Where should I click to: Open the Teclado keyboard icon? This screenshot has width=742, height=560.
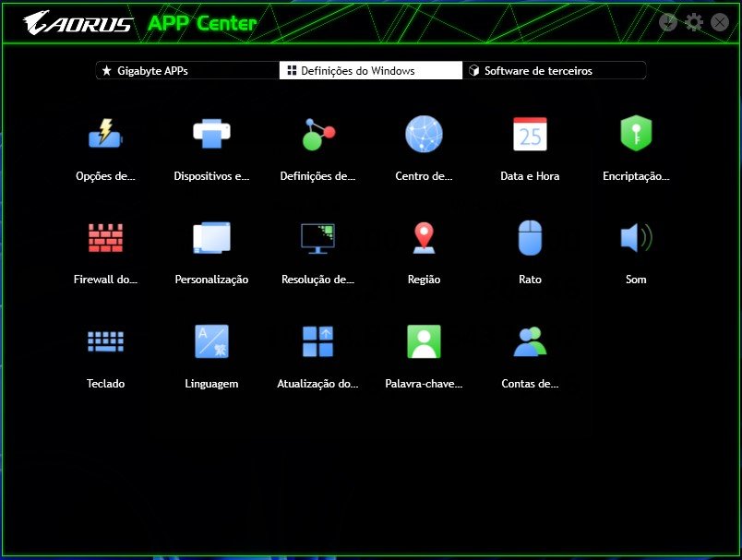[x=105, y=341]
